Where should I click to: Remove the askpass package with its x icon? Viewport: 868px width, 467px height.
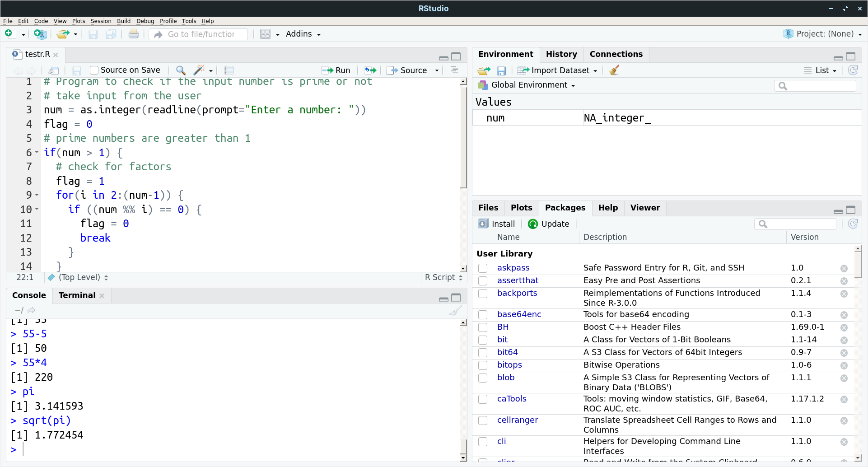coord(844,268)
